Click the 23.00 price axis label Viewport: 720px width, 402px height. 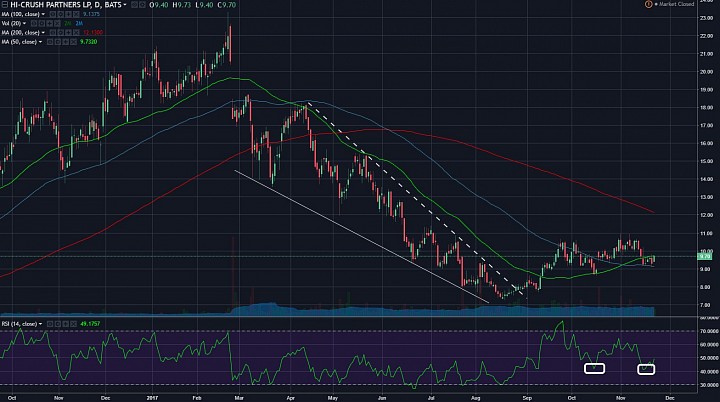click(706, 18)
